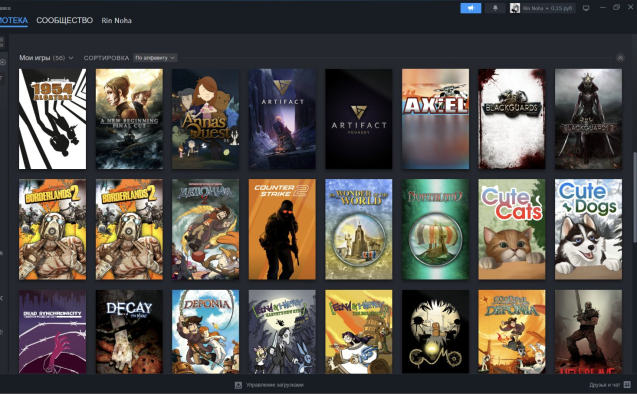Open the Artifact Foundry game cover
Viewport: 637px width, 394px height.
coord(359,119)
